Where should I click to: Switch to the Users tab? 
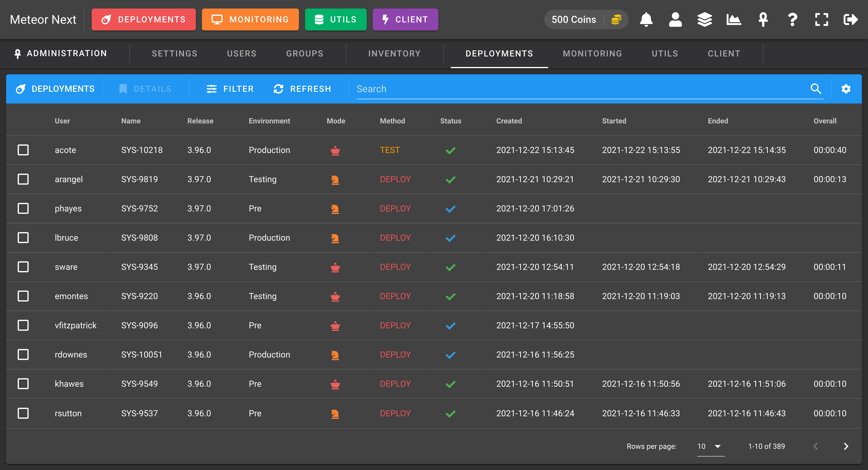pos(242,54)
